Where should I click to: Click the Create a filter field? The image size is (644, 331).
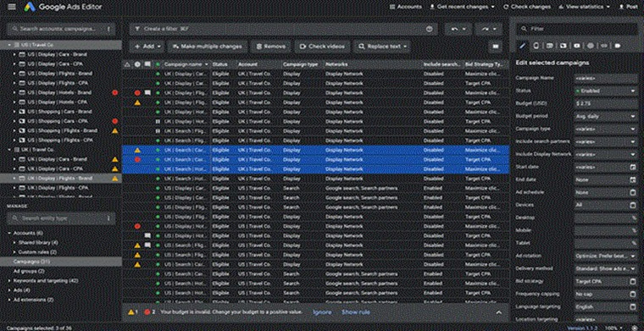(x=283, y=29)
